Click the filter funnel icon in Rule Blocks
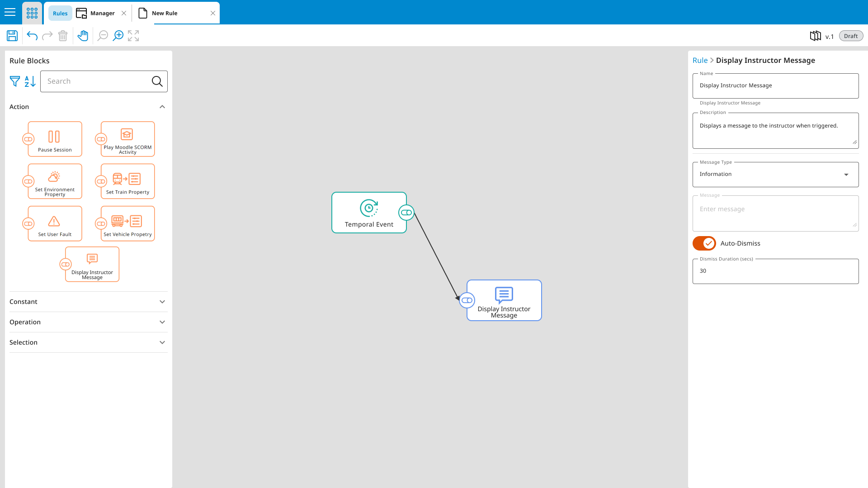This screenshot has width=868, height=488. coord(15,81)
